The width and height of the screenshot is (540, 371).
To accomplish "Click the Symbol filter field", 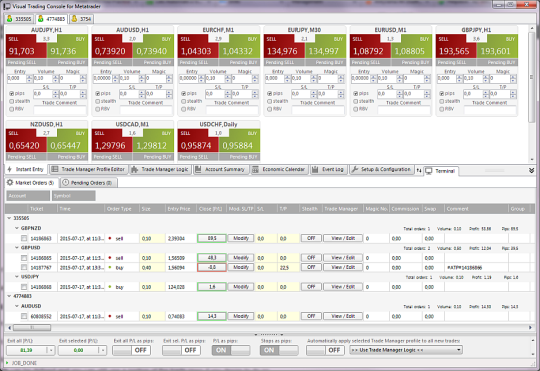I will (73, 196).
